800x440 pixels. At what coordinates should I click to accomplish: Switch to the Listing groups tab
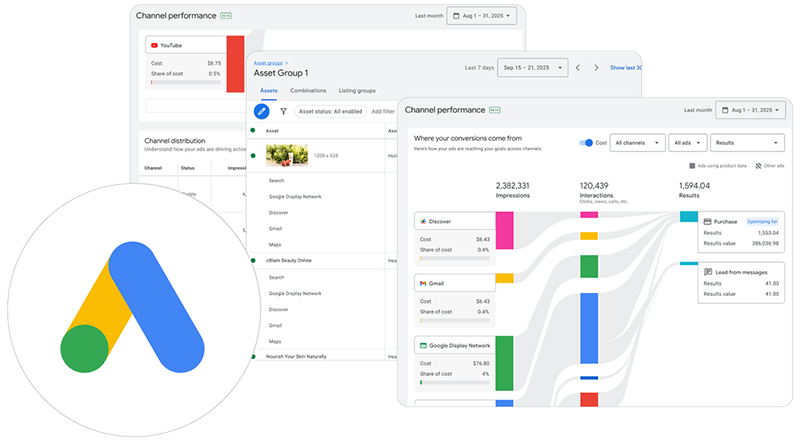(x=357, y=90)
